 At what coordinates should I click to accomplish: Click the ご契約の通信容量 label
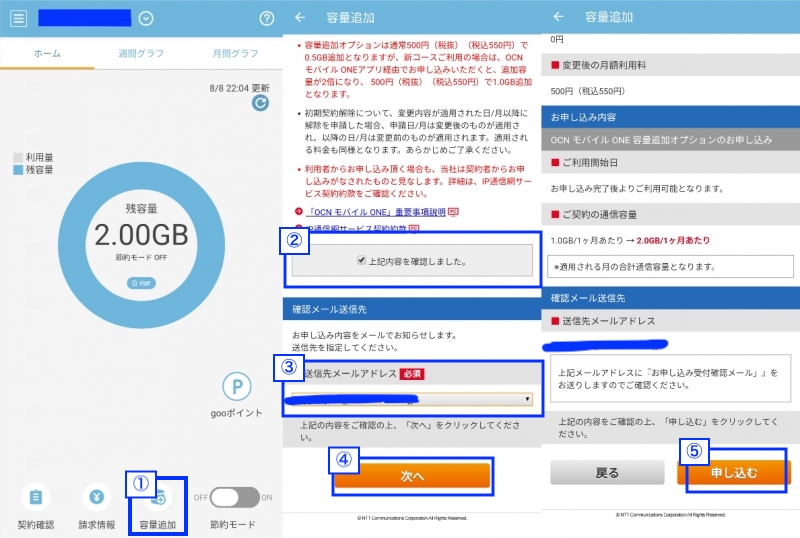pos(599,215)
